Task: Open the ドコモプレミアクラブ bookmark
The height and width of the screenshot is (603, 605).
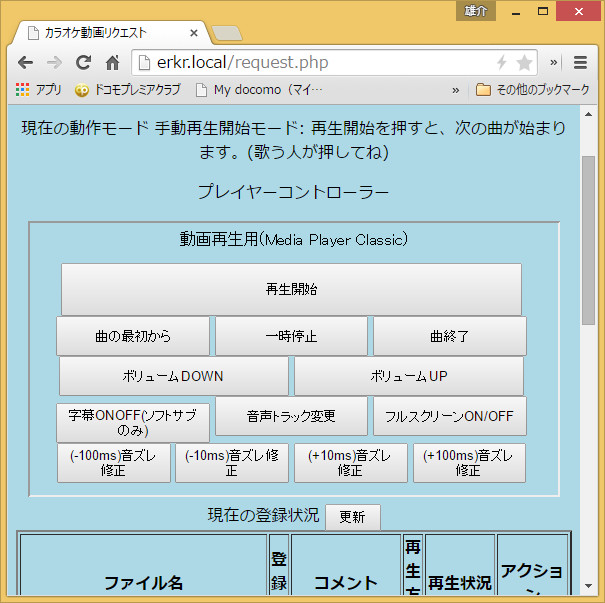Action: (127, 90)
